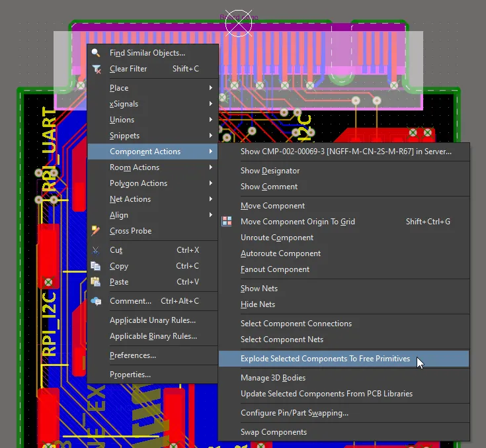The width and height of the screenshot is (486, 448).
Task: Expand the Unions submenu arrow
Action: click(211, 120)
